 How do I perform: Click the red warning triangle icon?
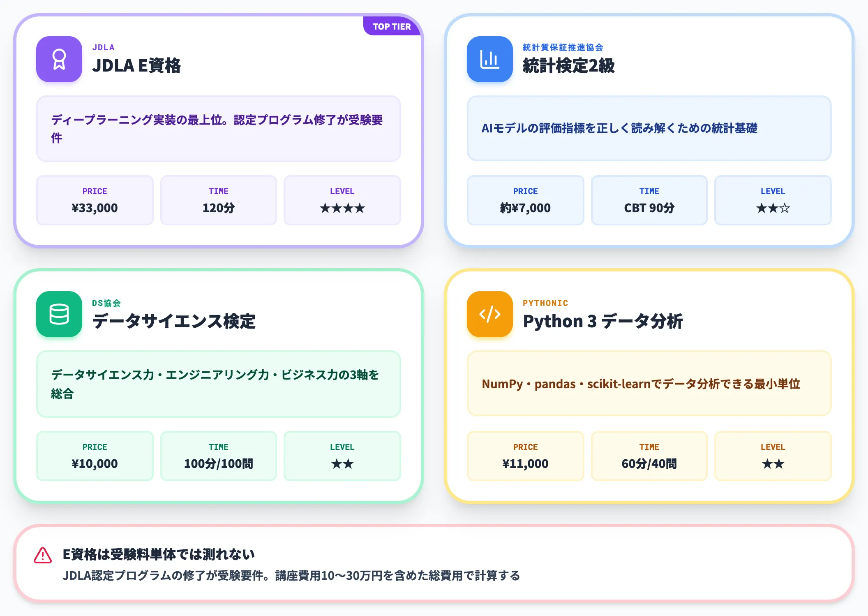pyautogui.click(x=43, y=555)
